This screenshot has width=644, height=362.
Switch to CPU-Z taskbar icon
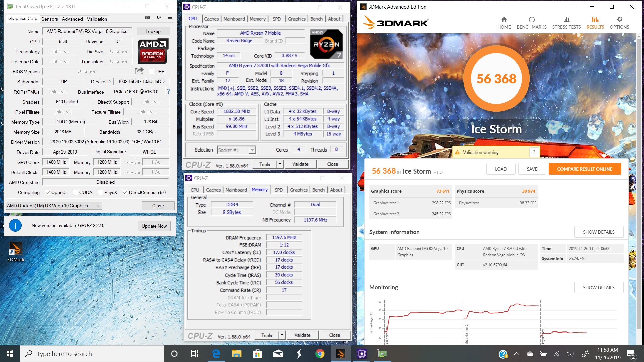click(x=361, y=354)
